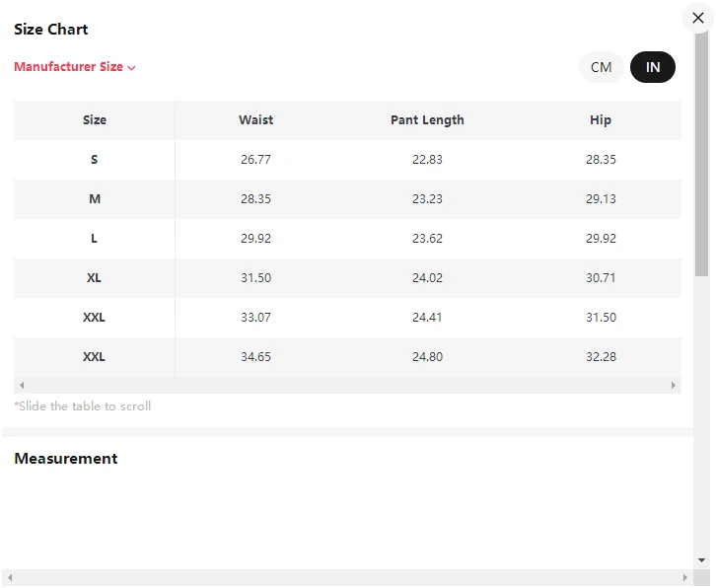Click waist value 26.77
This screenshot has width=716, height=588.
[x=255, y=160]
